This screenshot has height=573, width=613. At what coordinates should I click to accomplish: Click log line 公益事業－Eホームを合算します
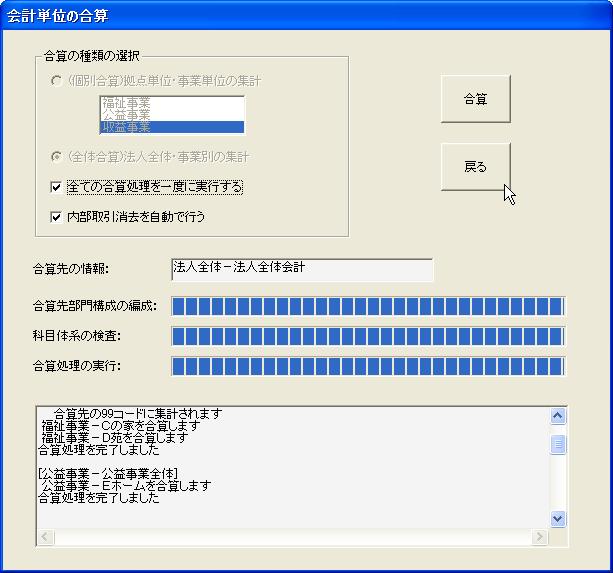click(126, 486)
